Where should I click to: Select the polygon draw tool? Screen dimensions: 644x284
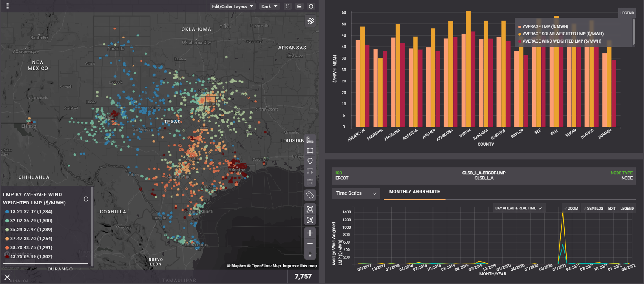[x=310, y=151]
